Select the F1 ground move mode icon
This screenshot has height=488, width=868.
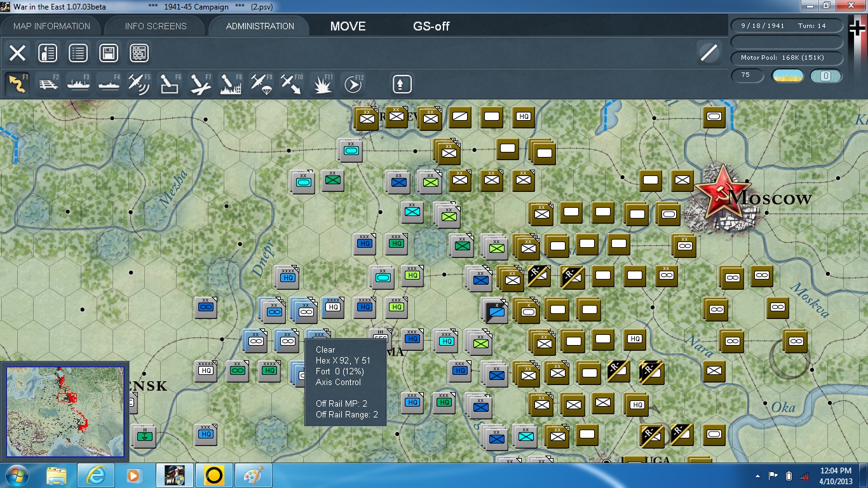click(x=17, y=84)
